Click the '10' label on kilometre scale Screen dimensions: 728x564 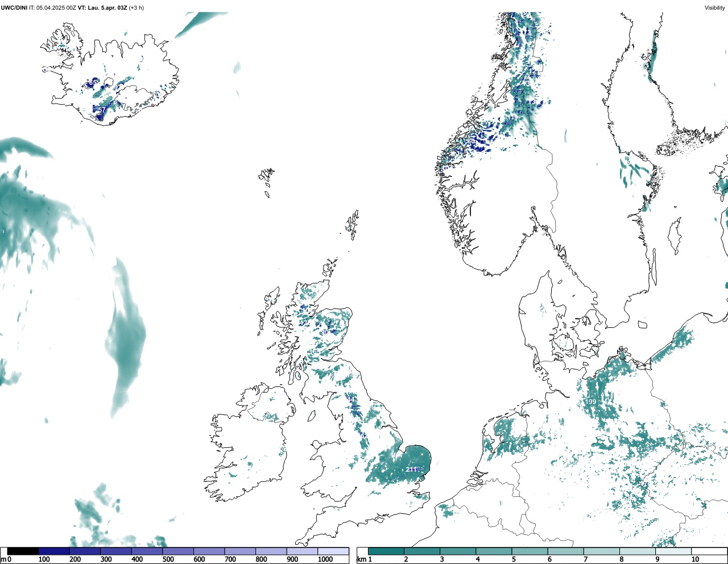[x=695, y=559]
